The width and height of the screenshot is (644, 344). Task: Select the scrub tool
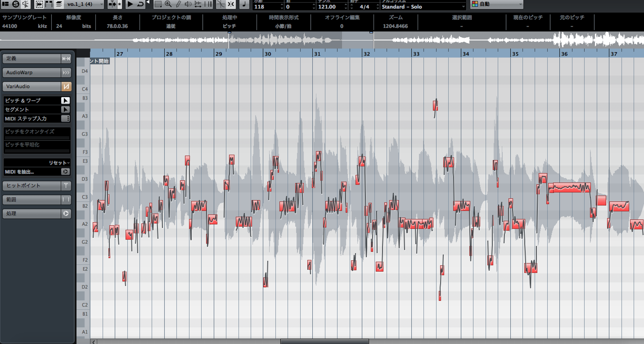click(x=198, y=4)
